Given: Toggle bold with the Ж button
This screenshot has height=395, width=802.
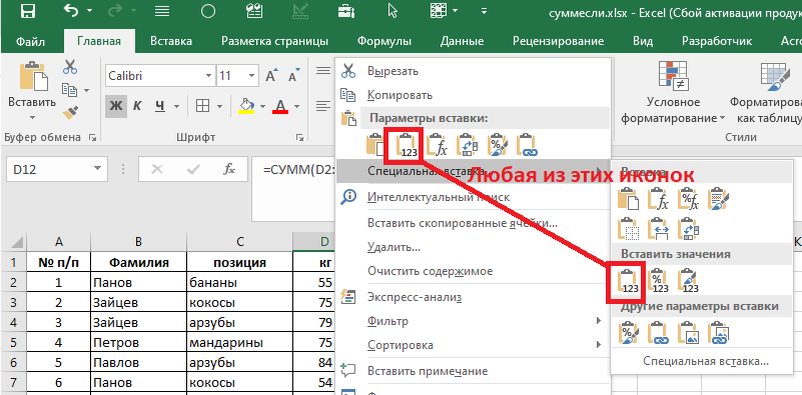Looking at the screenshot, I should coord(116,106).
